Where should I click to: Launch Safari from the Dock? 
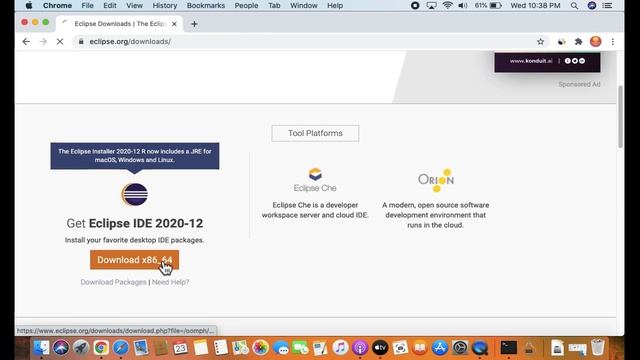pos(121,348)
